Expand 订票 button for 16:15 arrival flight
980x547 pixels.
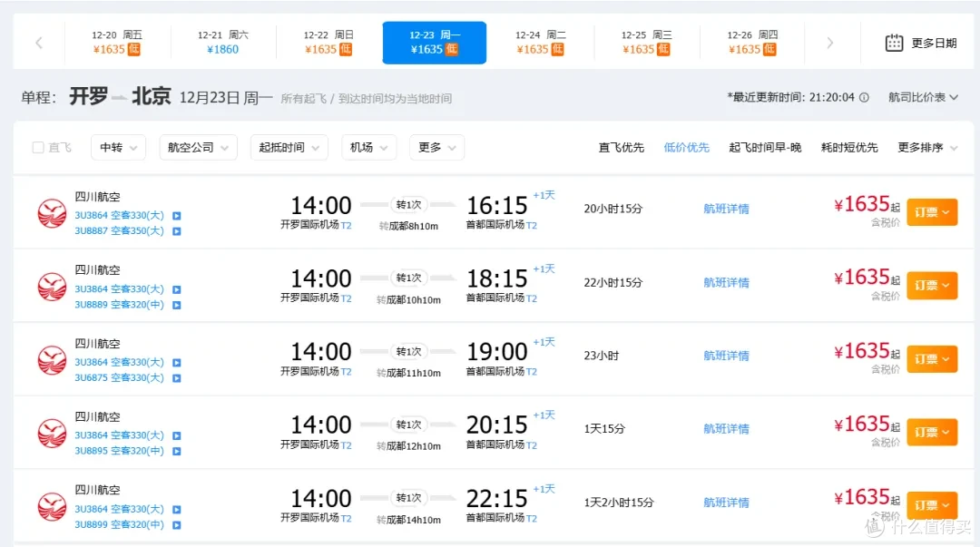click(x=932, y=212)
